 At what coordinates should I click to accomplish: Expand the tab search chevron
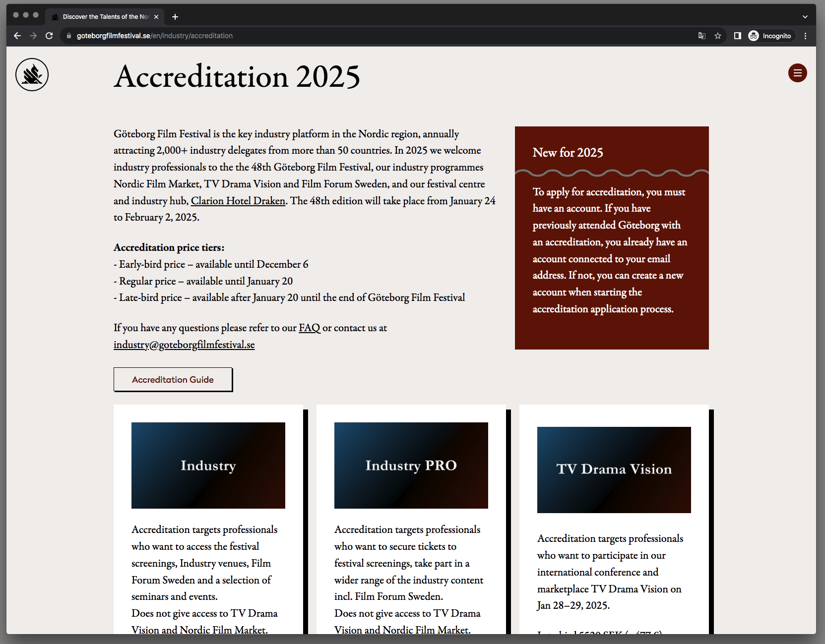[805, 17]
